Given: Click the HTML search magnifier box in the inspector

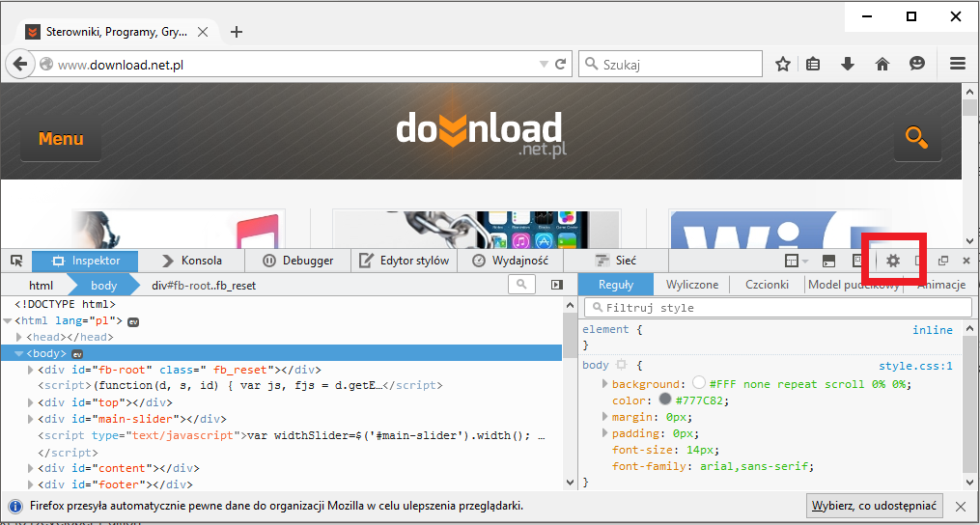Looking at the screenshot, I should (x=521, y=285).
